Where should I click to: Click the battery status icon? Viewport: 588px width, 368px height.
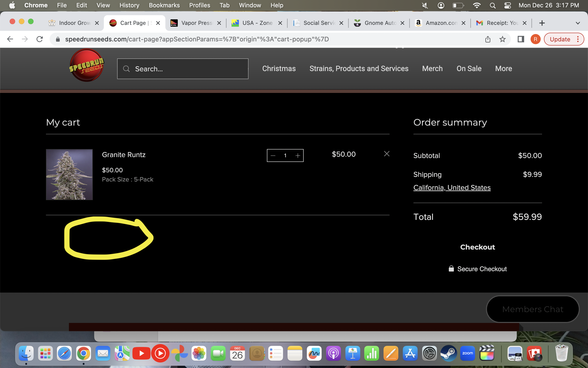[458, 5]
